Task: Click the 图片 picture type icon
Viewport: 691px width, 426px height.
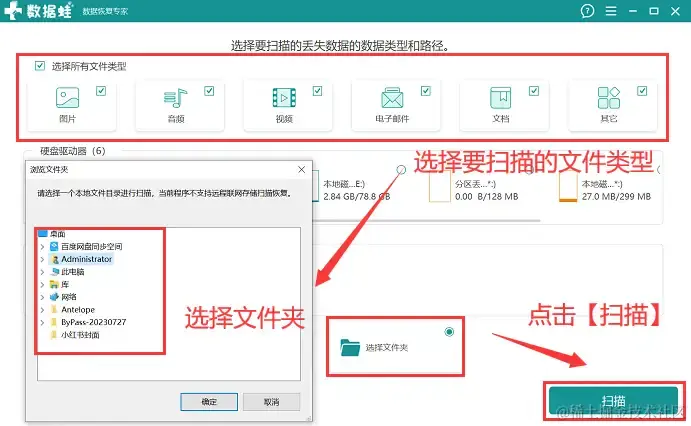Action: click(x=67, y=97)
